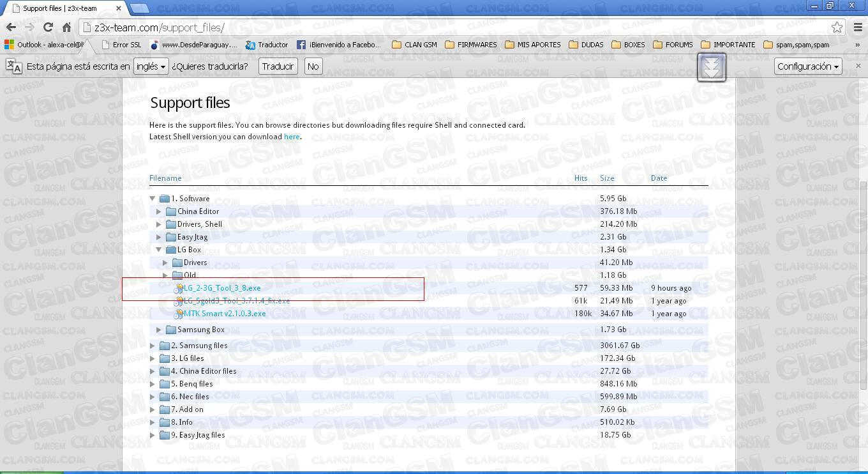Image resolution: width=868 pixels, height=474 pixels.
Task: Expand the 5. Benq files folder
Action: pos(153,384)
